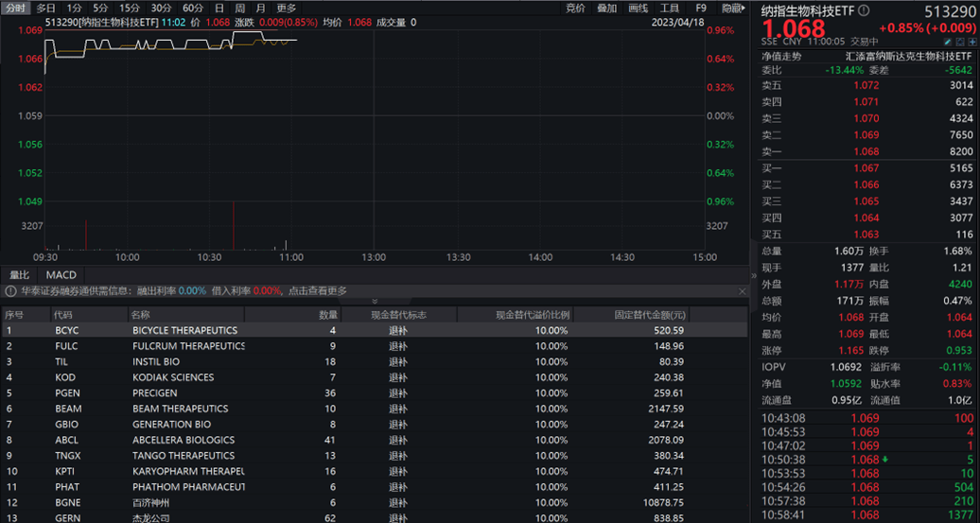Click the 10:43:08 trade tick row

click(x=867, y=418)
